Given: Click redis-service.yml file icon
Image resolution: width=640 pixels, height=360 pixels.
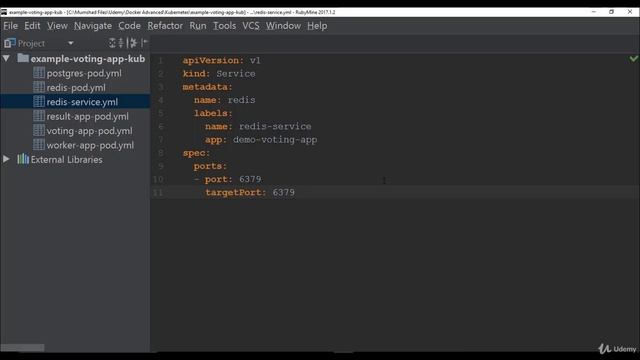Looking at the screenshot, I should click(39, 101).
